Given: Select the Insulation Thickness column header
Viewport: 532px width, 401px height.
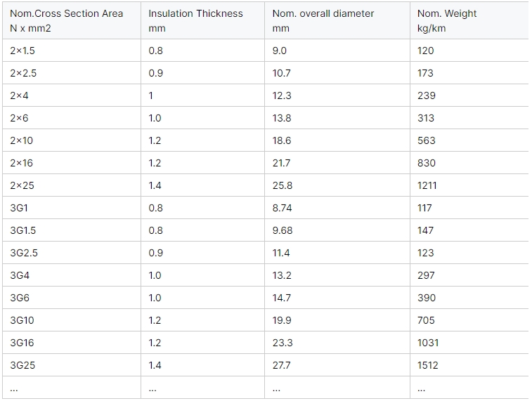Looking at the screenshot, I should [x=202, y=20].
